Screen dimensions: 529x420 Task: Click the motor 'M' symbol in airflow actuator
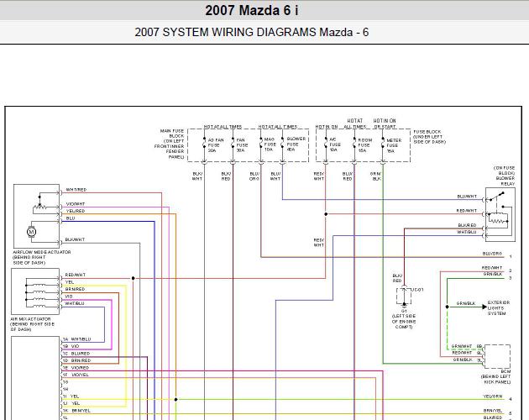[x=31, y=232]
